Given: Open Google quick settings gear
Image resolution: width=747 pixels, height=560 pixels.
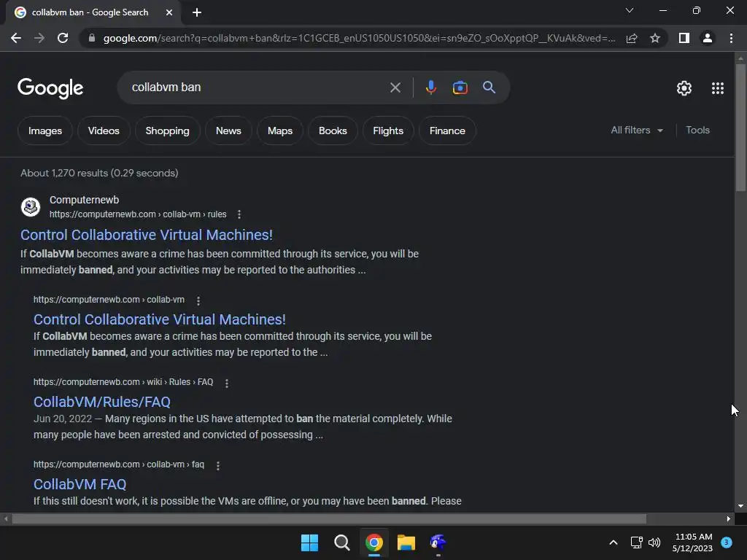Looking at the screenshot, I should click(x=684, y=88).
